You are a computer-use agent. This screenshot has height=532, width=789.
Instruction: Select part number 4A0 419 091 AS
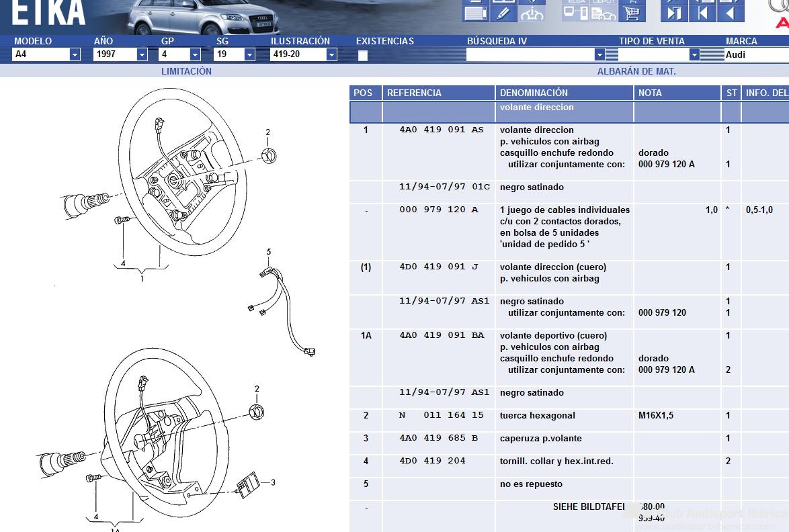pyautogui.click(x=441, y=130)
